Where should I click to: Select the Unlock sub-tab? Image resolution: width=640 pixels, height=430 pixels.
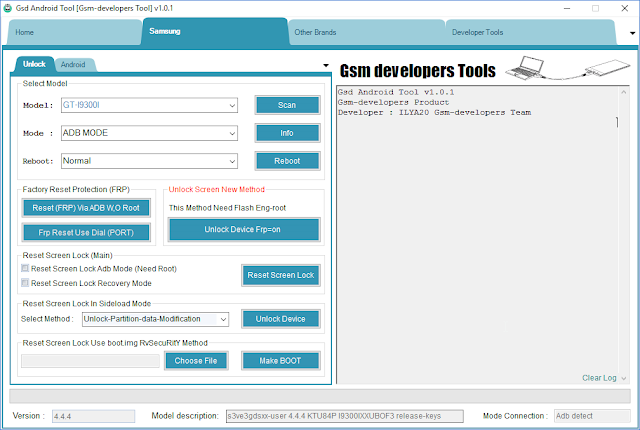coord(34,64)
